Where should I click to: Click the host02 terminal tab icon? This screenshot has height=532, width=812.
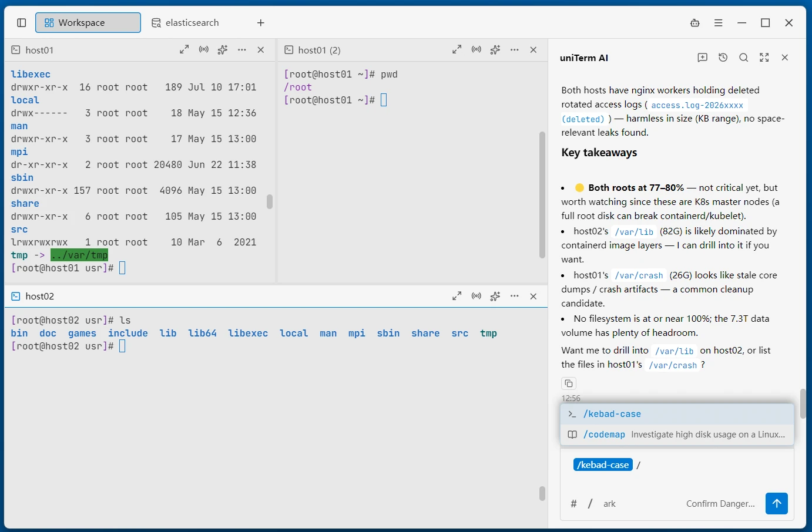(x=16, y=296)
